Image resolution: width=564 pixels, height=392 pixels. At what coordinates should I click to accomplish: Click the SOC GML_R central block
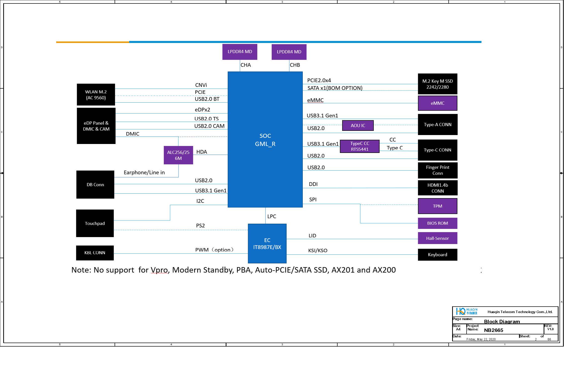point(265,140)
